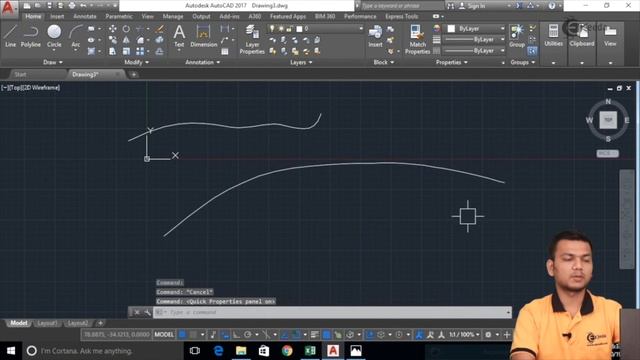Open the Express Tools ribbon tab
Screen dimensions: 640x360
coord(402,16)
